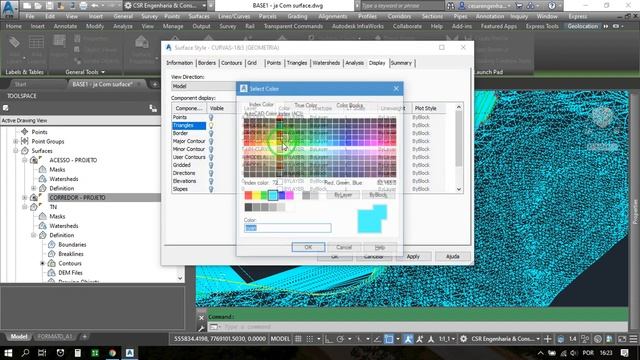Screen dimensions: 640x360
Task: Select the red standard color swatch
Action: click(248, 196)
